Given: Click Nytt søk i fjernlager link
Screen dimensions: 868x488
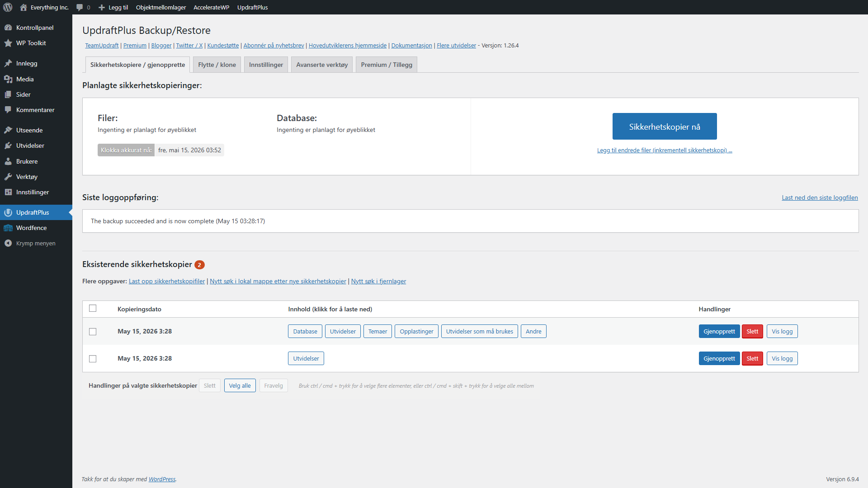Looking at the screenshot, I should [378, 281].
